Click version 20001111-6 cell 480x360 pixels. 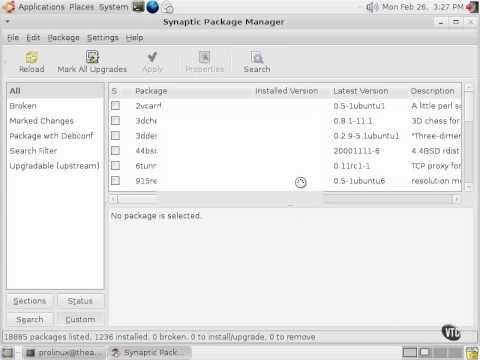tap(356, 151)
